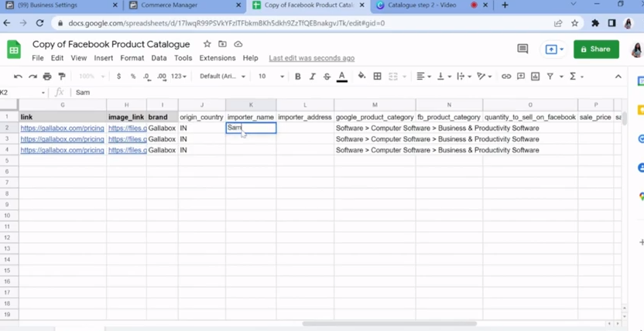Screen dimensions: 644x331
Task: Open the Format menu
Action: (132, 58)
